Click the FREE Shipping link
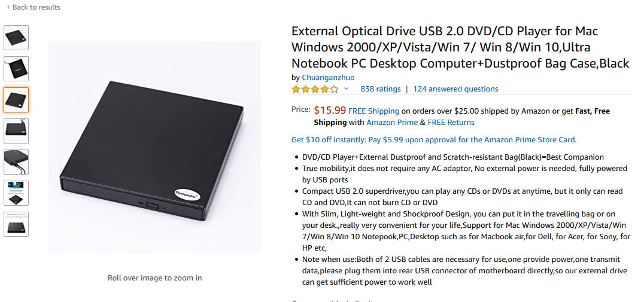Viewport: 644px width, 302px height. coord(373,111)
